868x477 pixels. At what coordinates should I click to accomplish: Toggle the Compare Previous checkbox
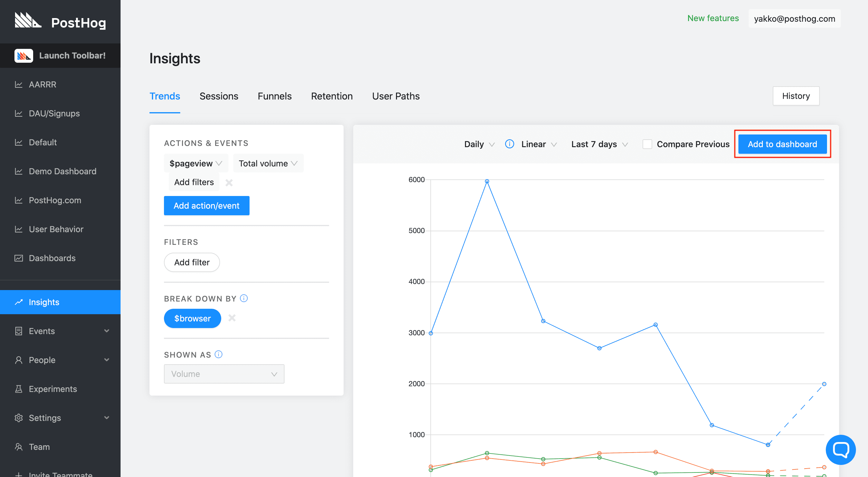pos(647,144)
